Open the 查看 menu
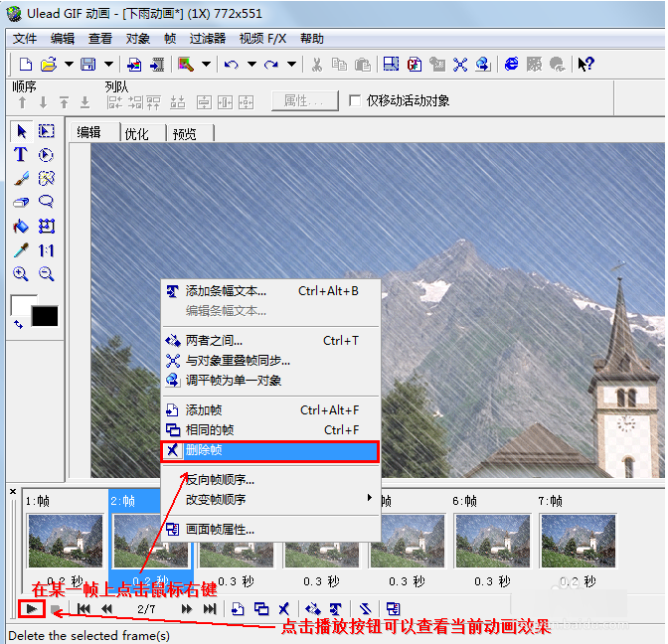Viewport: 668px width, 644px height. pyautogui.click(x=100, y=39)
